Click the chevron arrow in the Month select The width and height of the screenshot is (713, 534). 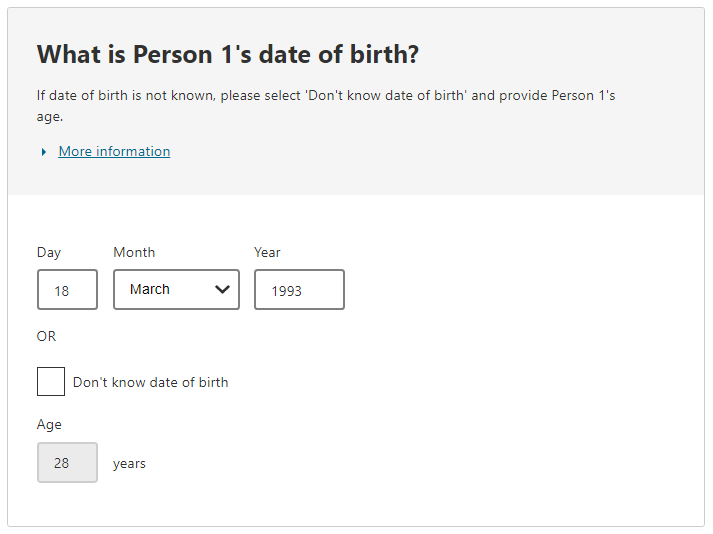point(223,290)
